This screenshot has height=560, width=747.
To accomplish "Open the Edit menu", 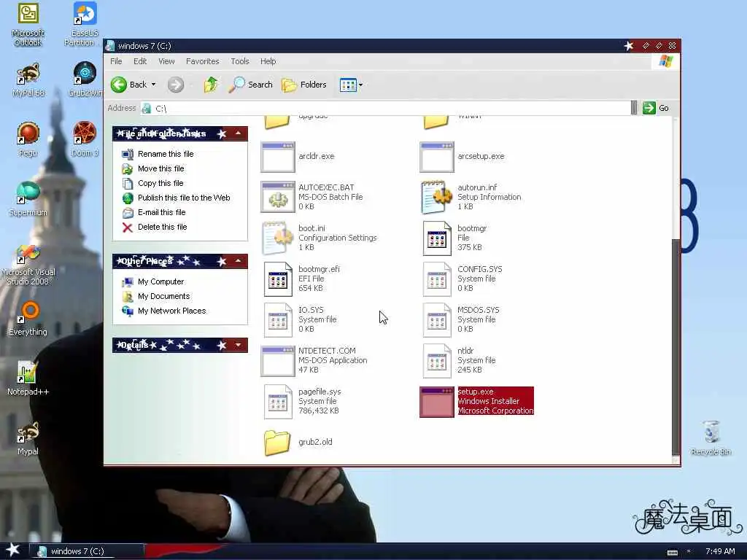I will (x=139, y=61).
